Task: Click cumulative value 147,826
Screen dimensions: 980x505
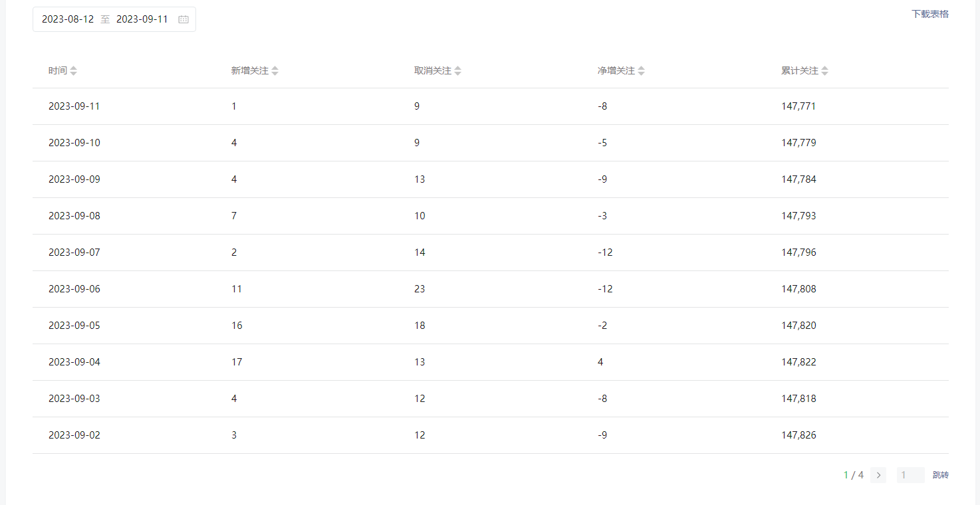Action: click(x=798, y=435)
